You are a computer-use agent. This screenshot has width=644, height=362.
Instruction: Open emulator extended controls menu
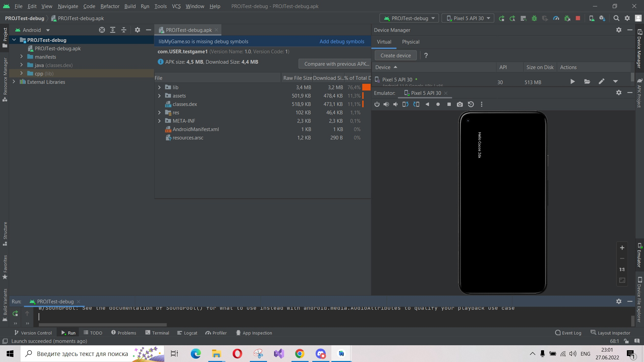click(x=482, y=104)
